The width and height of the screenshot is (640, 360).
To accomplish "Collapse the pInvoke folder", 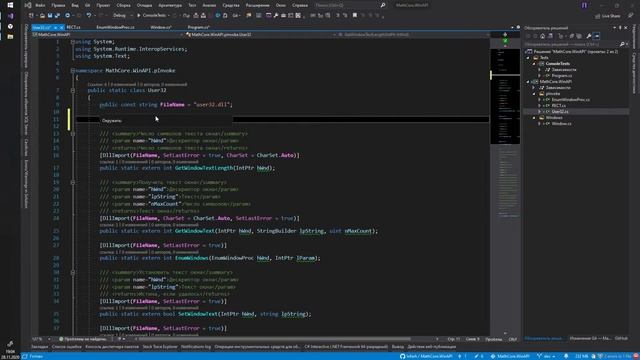I will [x=533, y=93].
